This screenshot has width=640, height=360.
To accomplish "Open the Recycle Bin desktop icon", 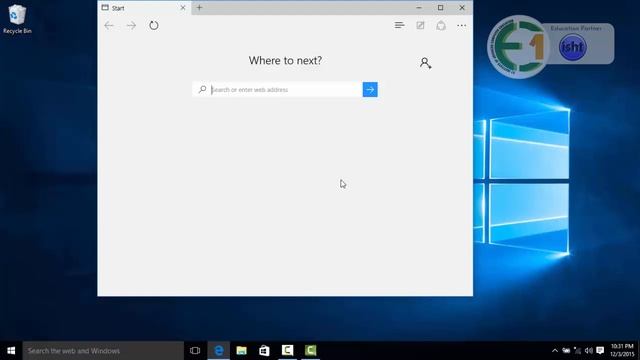I will pyautogui.click(x=17, y=19).
